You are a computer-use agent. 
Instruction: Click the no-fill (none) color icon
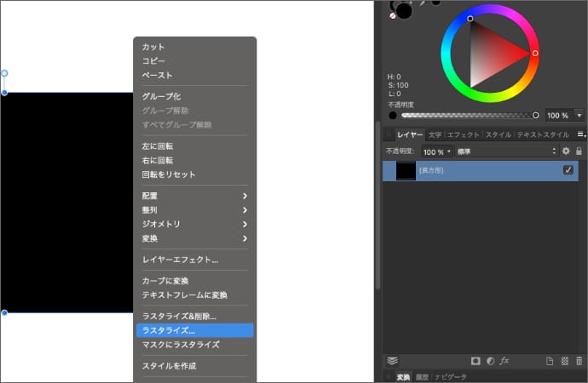392,14
